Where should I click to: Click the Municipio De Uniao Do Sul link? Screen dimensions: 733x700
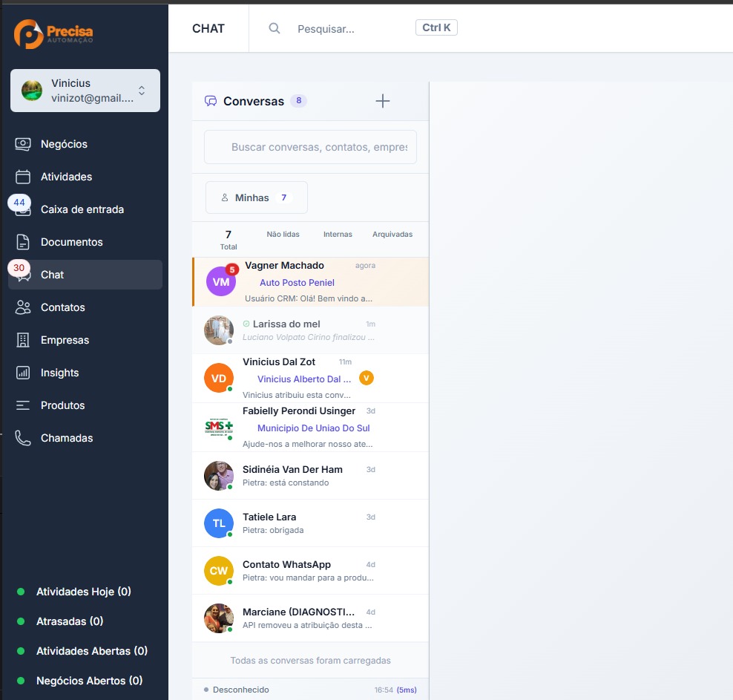313,428
